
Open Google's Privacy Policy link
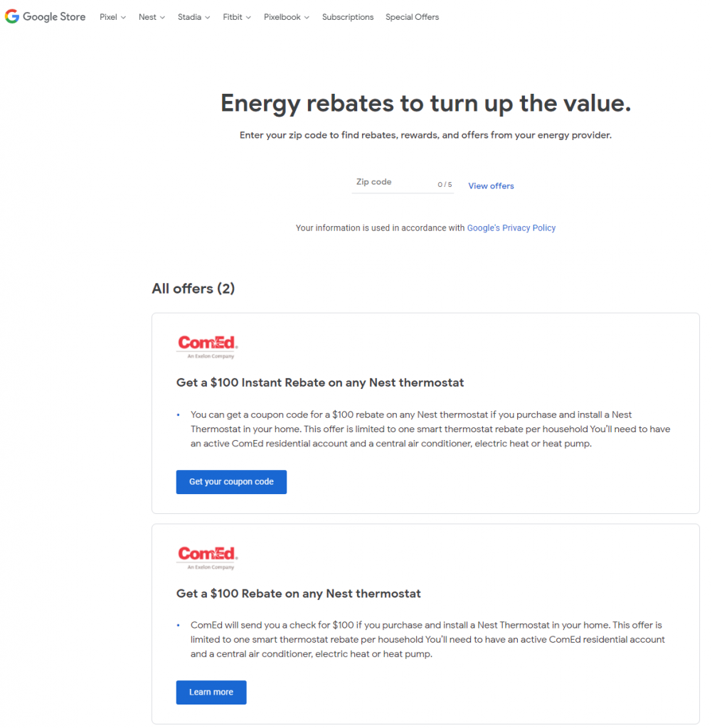(x=511, y=228)
